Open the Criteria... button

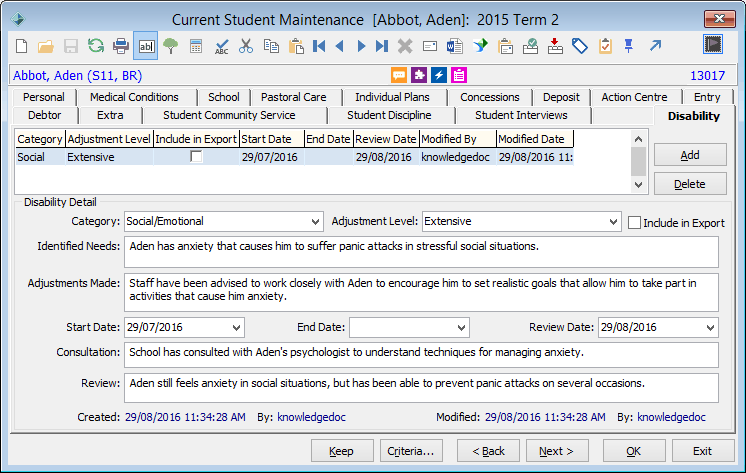tap(411, 451)
